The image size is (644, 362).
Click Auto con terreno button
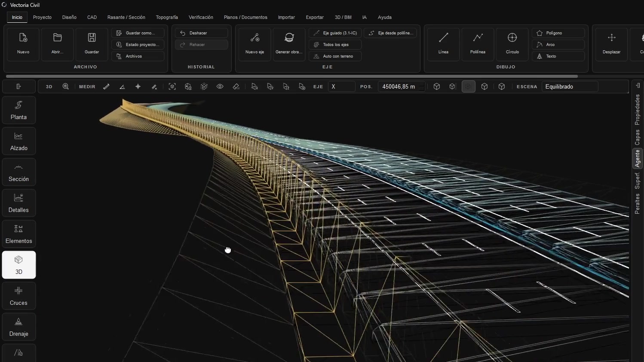(x=335, y=56)
